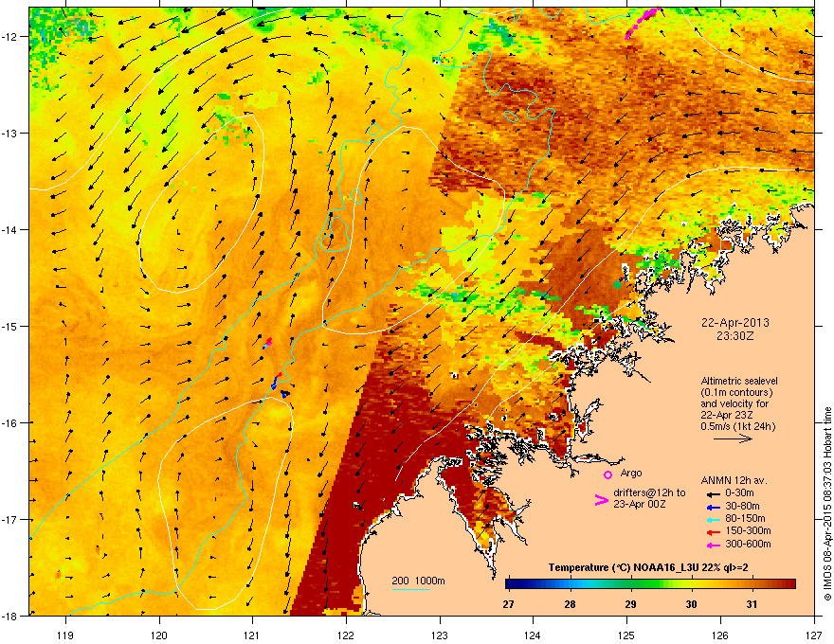Screen dimensions: 834x644
Task: Click the longitude label 126
Action: click(720, 635)
